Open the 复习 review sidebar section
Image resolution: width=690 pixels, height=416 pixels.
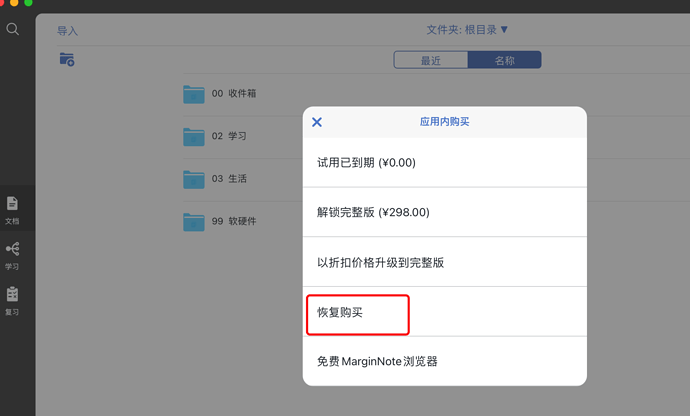tap(12, 301)
